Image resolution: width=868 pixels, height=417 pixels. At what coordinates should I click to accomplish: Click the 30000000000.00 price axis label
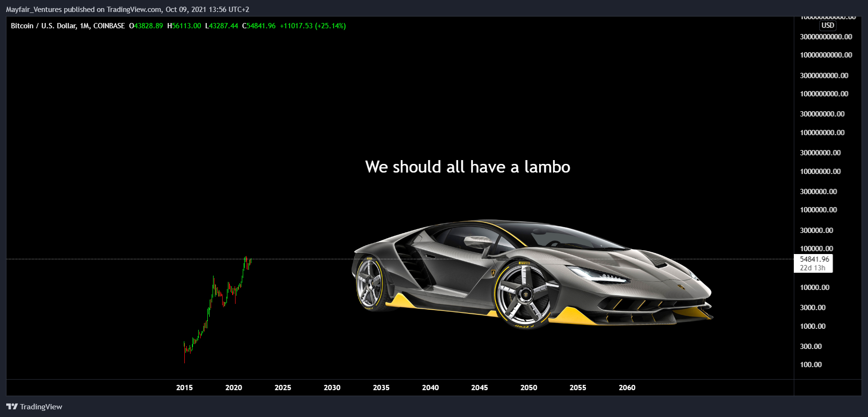click(826, 37)
